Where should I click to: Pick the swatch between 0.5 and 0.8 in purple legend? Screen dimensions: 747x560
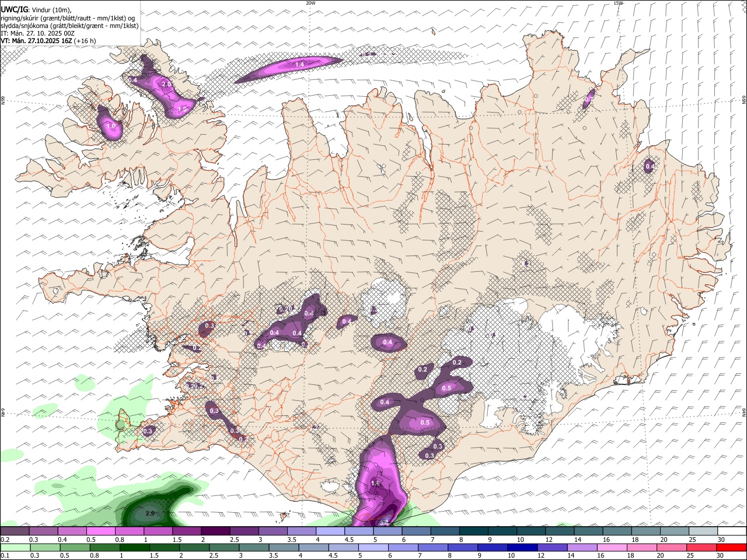[100, 531]
